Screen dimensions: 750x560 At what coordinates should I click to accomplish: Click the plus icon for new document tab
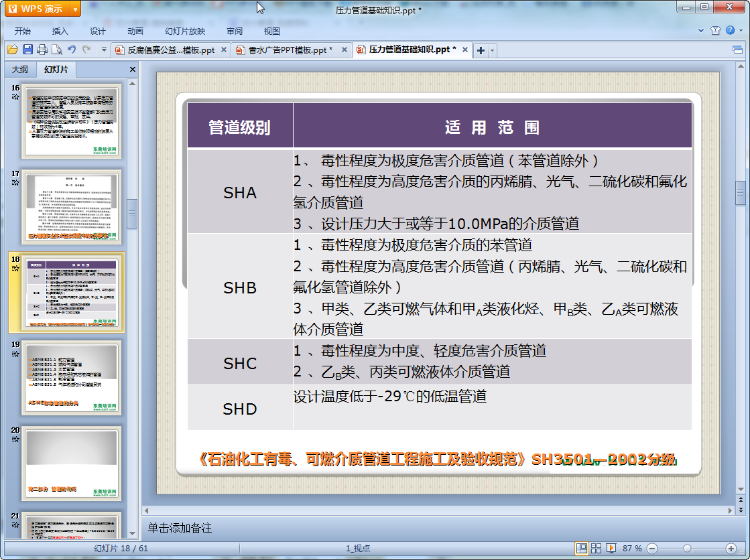click(x=481, y=50)
